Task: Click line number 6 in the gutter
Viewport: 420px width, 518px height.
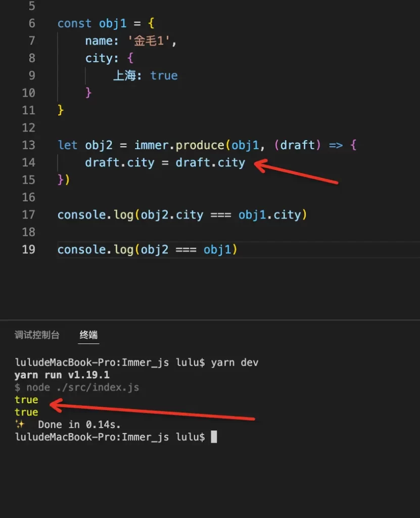Action: [32, 23]
